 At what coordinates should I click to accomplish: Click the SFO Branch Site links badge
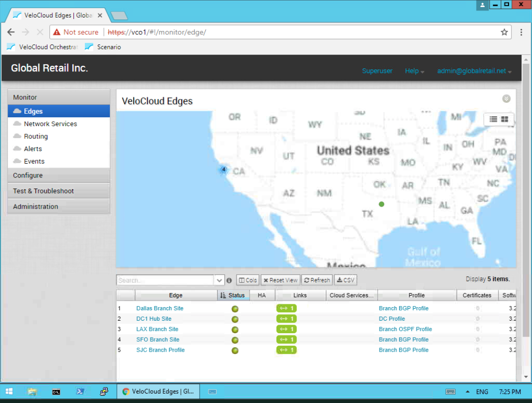[286, 340]
